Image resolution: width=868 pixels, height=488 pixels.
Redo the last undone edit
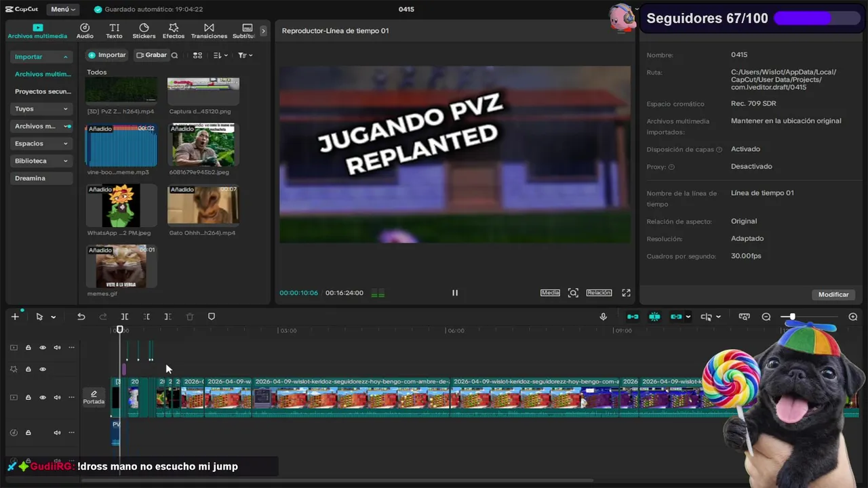coord(103,317)
